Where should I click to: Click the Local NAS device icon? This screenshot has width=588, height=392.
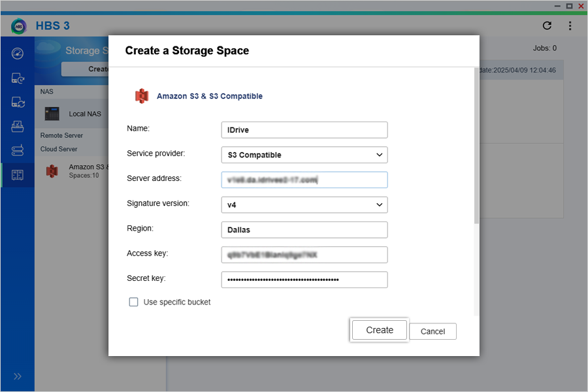coord(52,114)
